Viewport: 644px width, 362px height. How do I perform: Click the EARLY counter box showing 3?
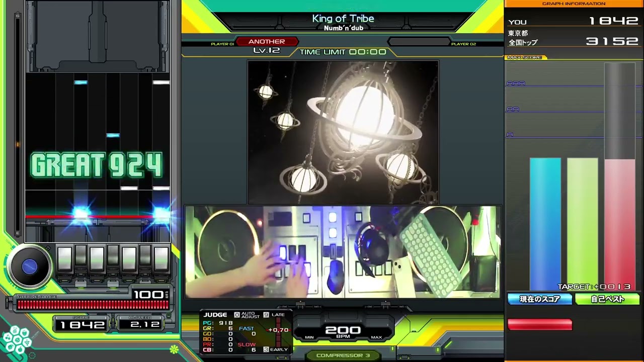[x=266, y=349]
